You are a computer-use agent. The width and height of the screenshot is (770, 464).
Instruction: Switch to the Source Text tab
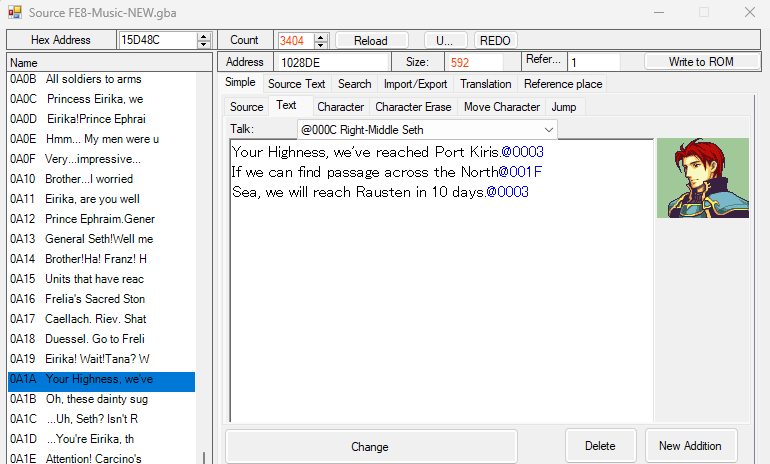coord(296,84)
